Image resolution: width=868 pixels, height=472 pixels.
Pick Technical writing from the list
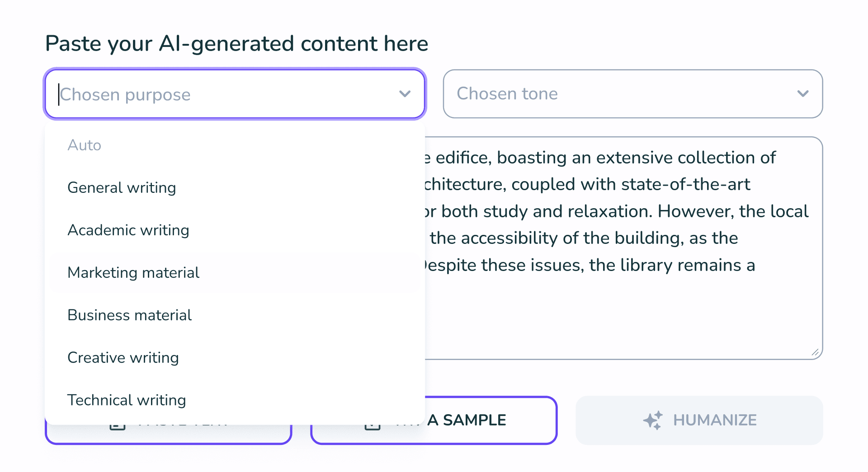tap(127, 400)
